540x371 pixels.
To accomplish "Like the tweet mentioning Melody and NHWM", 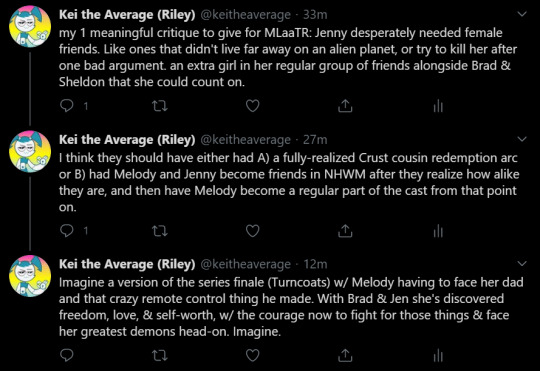I will point(252,231).
